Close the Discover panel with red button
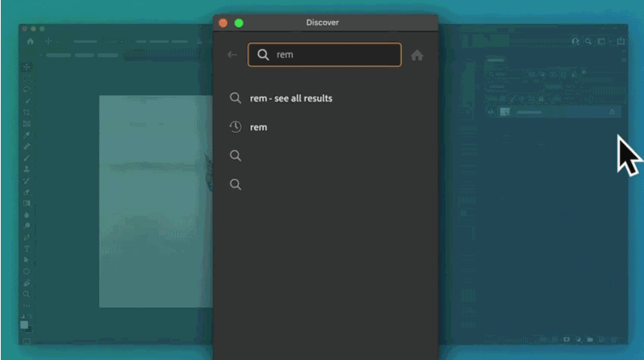Image resolution: width=644 pixels, height=360 pixels. [223, 23]
